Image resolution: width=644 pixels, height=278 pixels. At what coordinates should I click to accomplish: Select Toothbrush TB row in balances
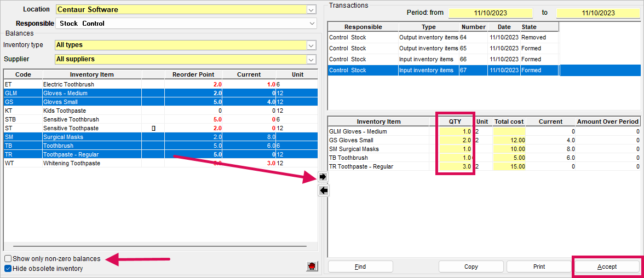160,146
